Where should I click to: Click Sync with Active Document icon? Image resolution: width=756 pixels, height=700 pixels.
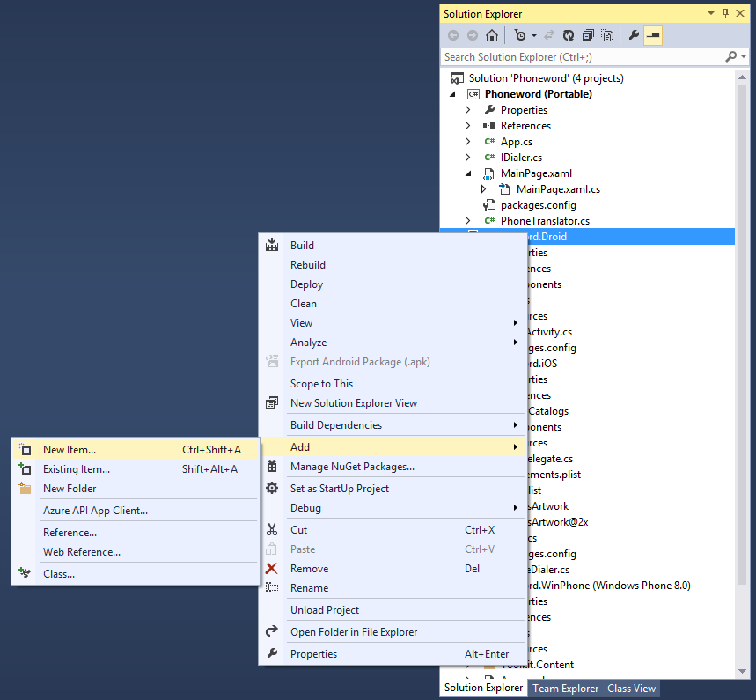coord(548,35)
